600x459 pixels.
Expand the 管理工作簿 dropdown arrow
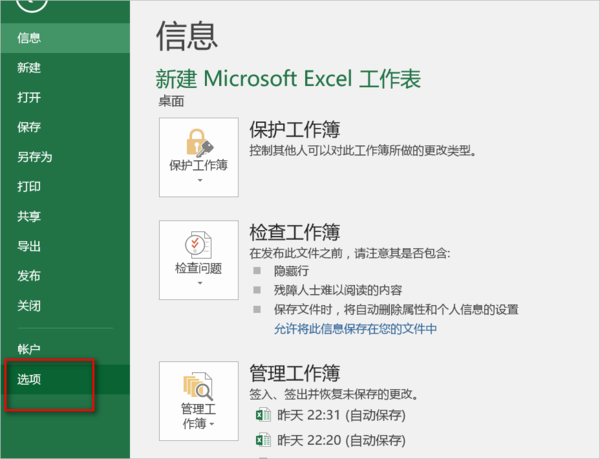click(212, 424)
